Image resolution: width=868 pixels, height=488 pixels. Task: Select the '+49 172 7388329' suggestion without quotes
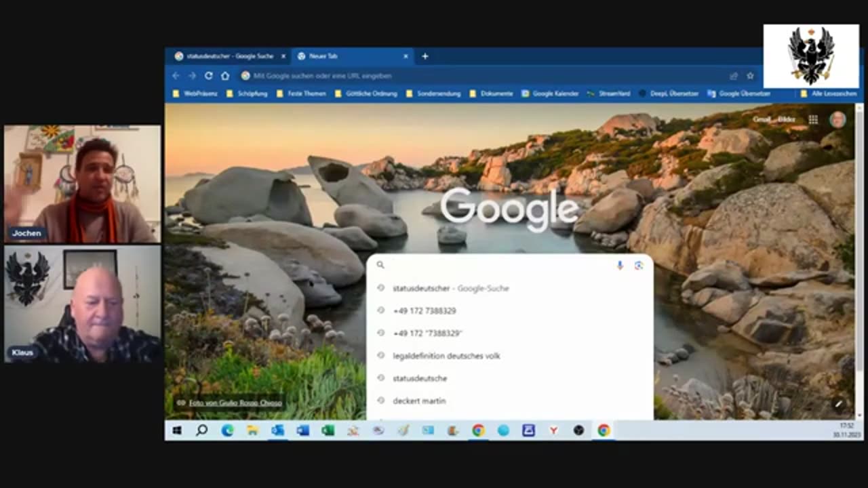coord(510,310)
